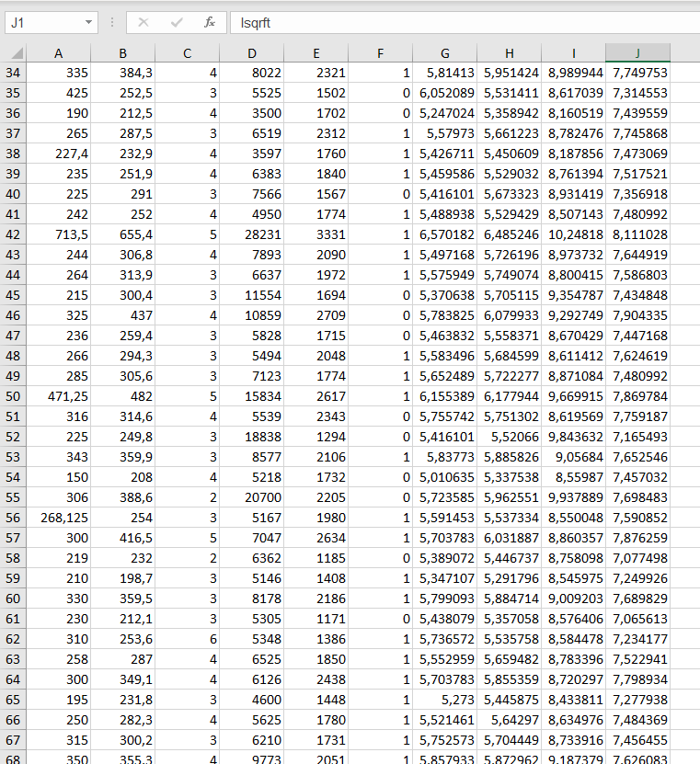Viewport: 700px width, 764px height.
Task: Select row 34 header
Action: [13, 73]
